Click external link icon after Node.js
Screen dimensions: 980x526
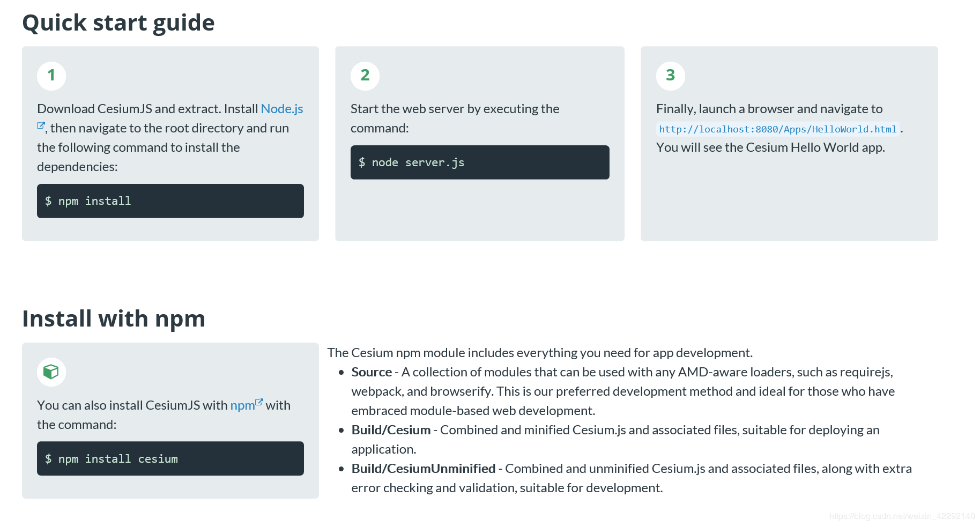point(41,125)
